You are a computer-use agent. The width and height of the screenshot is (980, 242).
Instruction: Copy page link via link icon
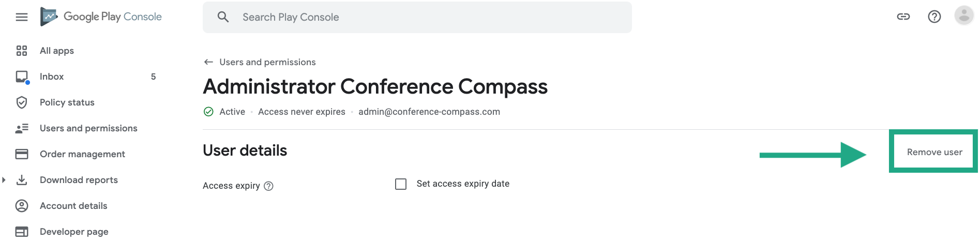point(903,17)
